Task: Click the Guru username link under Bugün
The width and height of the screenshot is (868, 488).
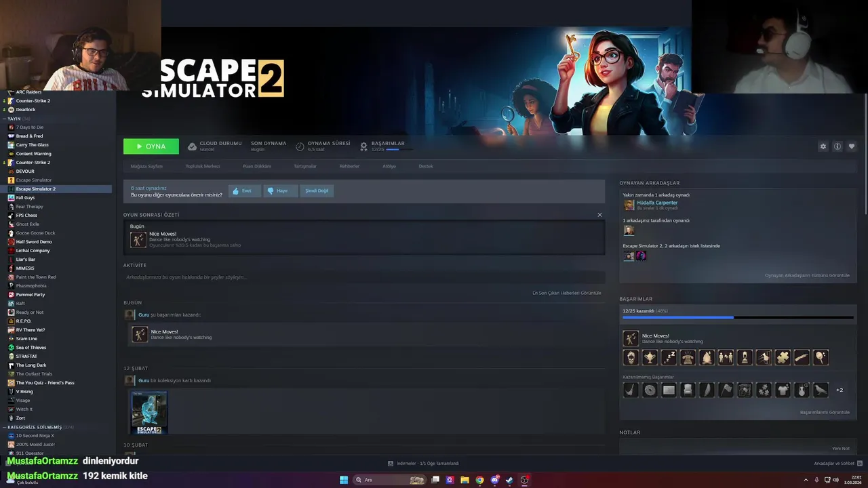Action: 144,315
